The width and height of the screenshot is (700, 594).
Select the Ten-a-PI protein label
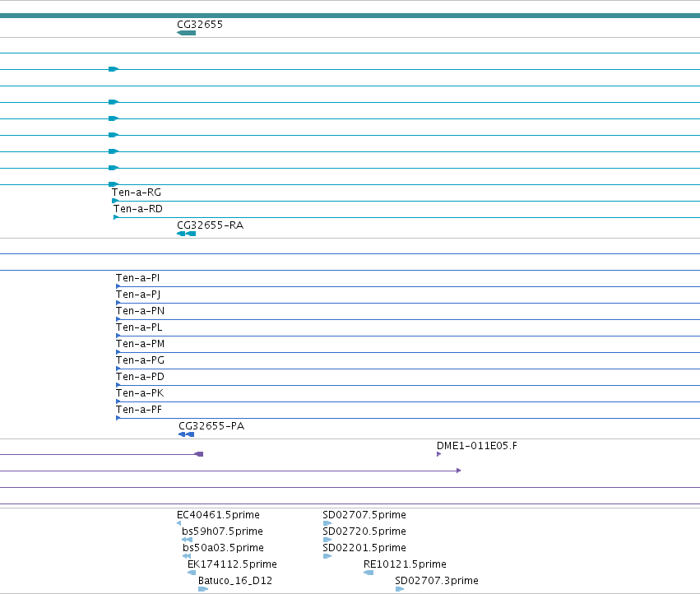pos(137,278)
